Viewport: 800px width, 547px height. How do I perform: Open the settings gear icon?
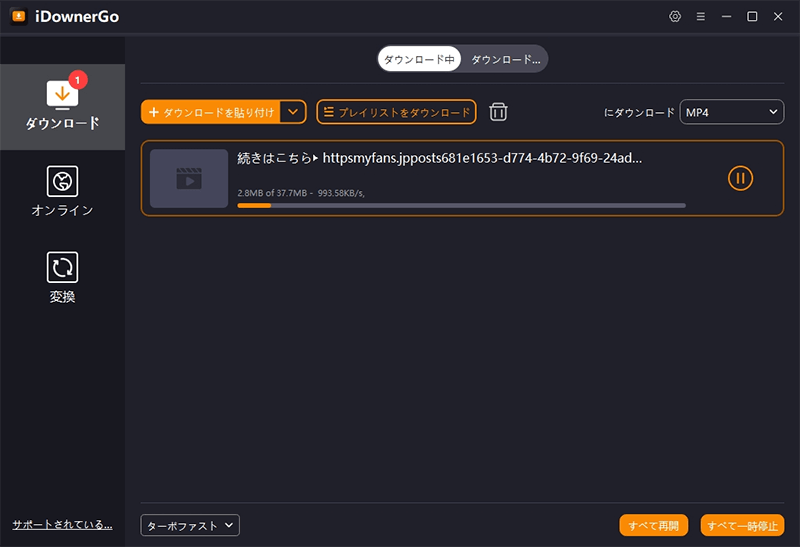(x=675, y=17)
